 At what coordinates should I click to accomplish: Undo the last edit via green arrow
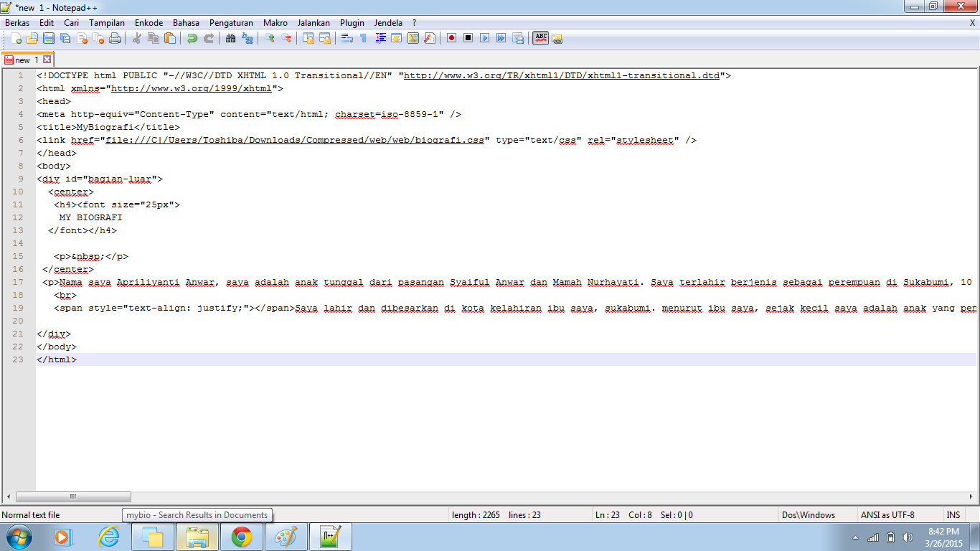pos(192,38)
